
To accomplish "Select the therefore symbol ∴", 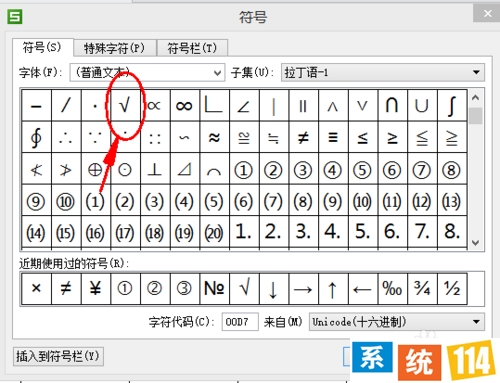I will click(x=66, y=137).
